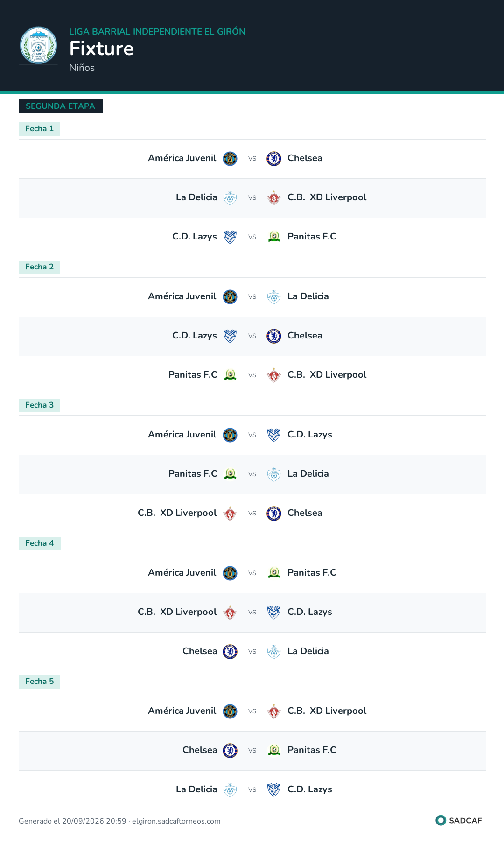The height and width of the screenshot is (845, 504).
Task: Select the Fecha 5 label
Action: [x=39, y=682]
